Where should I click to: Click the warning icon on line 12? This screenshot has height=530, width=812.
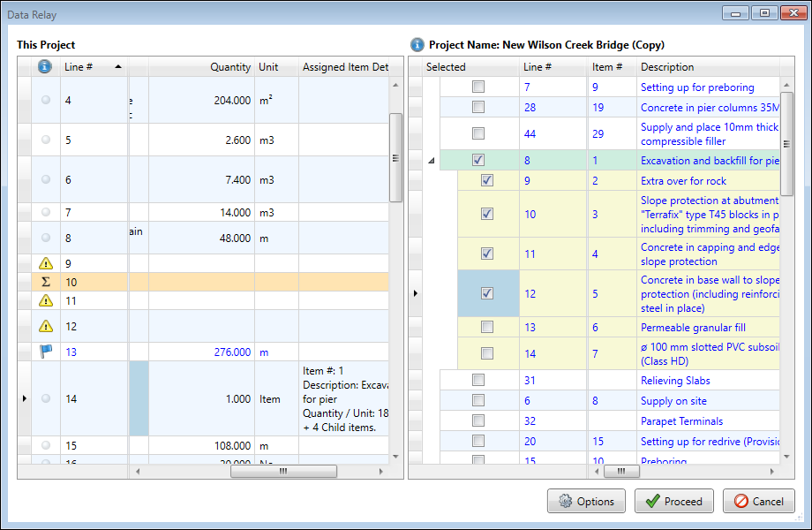(46, 326)
